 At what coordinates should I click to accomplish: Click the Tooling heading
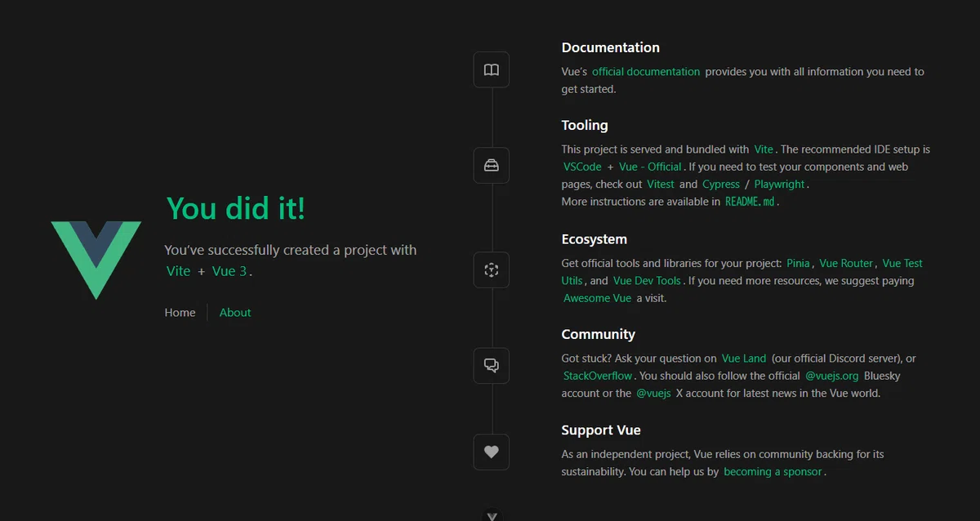[585, 125]
